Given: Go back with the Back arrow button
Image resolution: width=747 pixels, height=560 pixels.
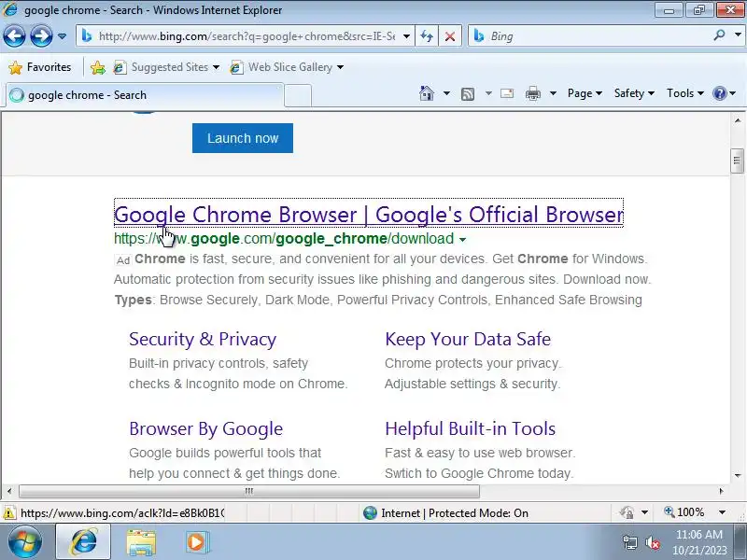Looking at the screenshot, I should 14,36.
